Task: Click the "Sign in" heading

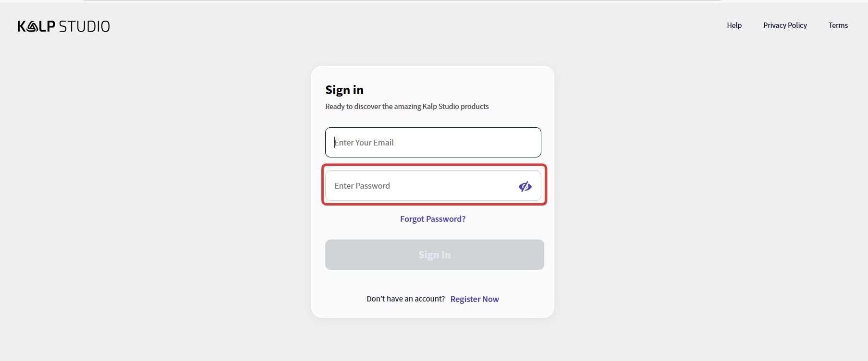Action: pos(344,90)
